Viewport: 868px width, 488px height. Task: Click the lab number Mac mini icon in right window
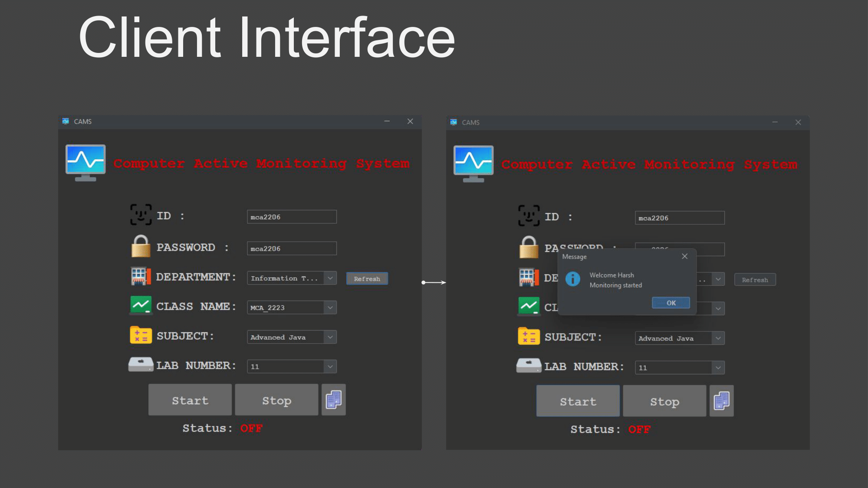(x=529, y=366)
